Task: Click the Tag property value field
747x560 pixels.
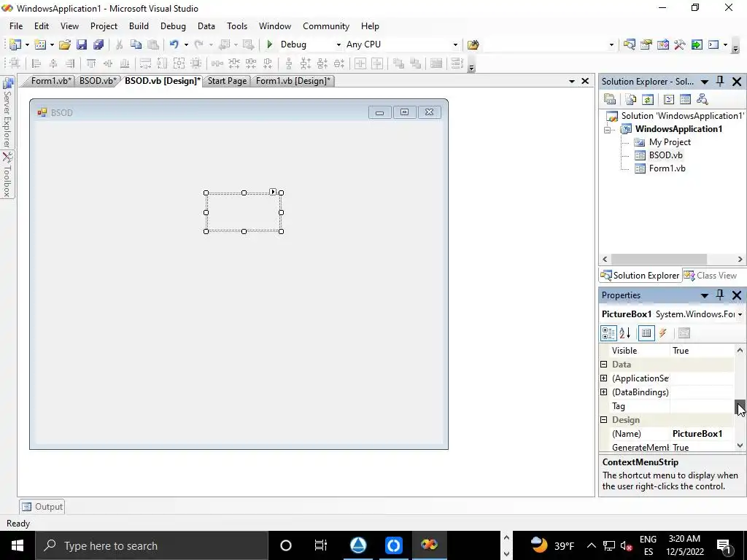Action: click(701, 406)
